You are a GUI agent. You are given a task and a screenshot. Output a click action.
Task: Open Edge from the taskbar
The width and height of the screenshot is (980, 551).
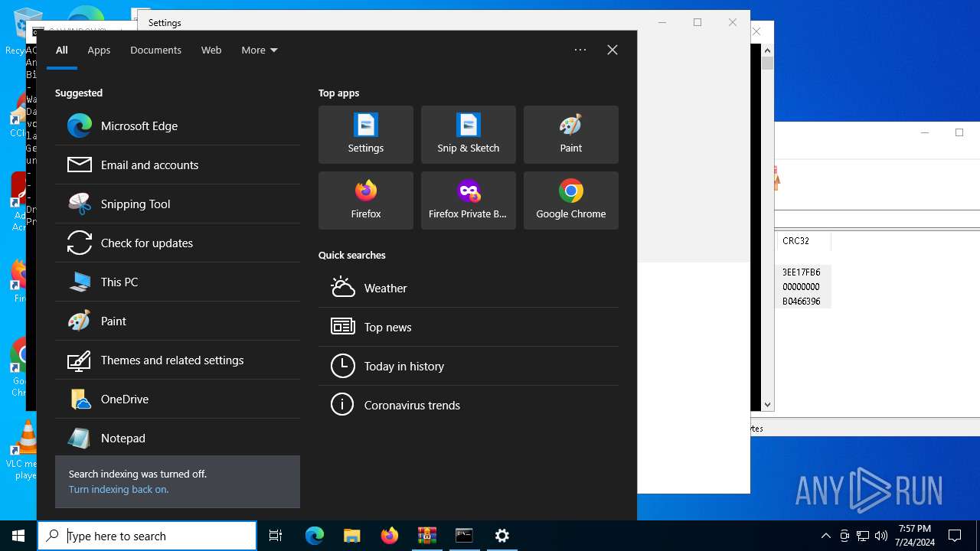click(315, 536)
